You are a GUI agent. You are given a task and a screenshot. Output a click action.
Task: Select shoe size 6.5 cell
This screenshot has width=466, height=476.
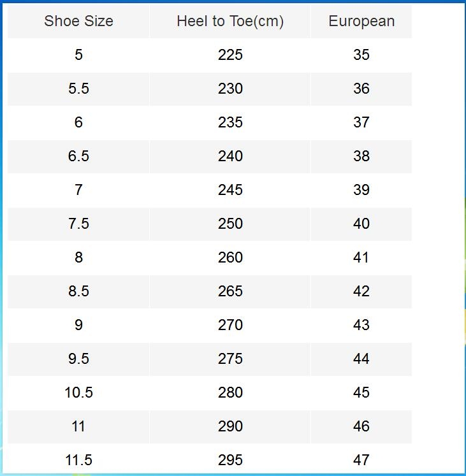point(78,156)
